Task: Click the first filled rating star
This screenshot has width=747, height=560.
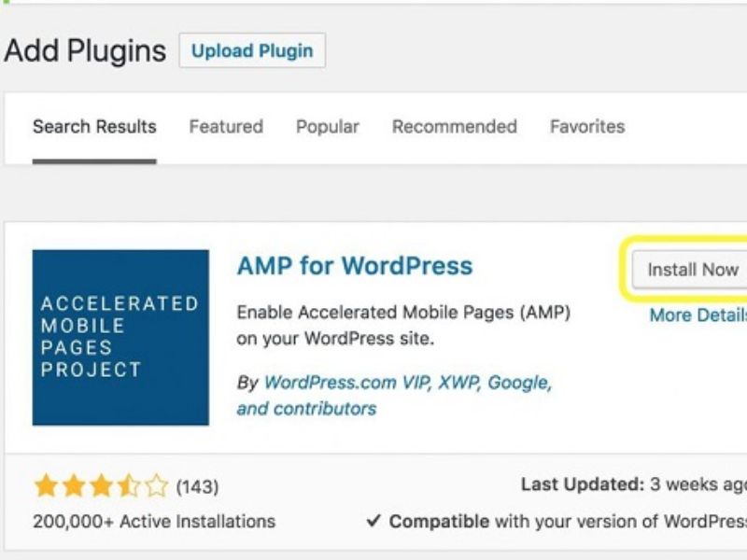Action: [44, 486]
